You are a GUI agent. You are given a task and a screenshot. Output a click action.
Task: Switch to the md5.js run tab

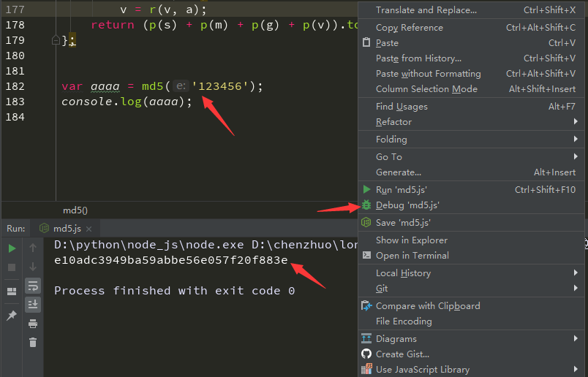click(66, 228)
